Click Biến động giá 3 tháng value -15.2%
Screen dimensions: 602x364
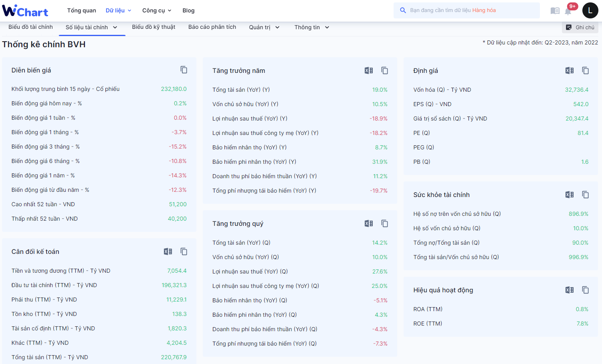[178, 147]
